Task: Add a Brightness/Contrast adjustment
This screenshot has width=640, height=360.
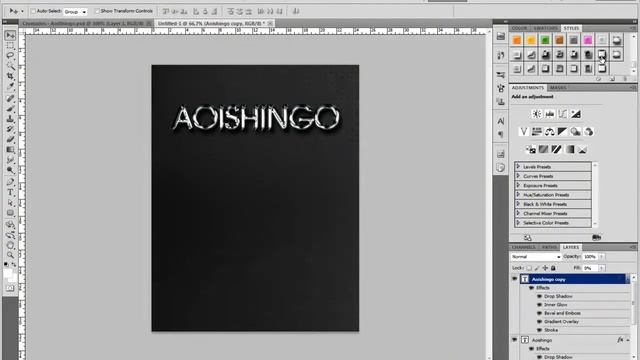Action: pos(537,114)
